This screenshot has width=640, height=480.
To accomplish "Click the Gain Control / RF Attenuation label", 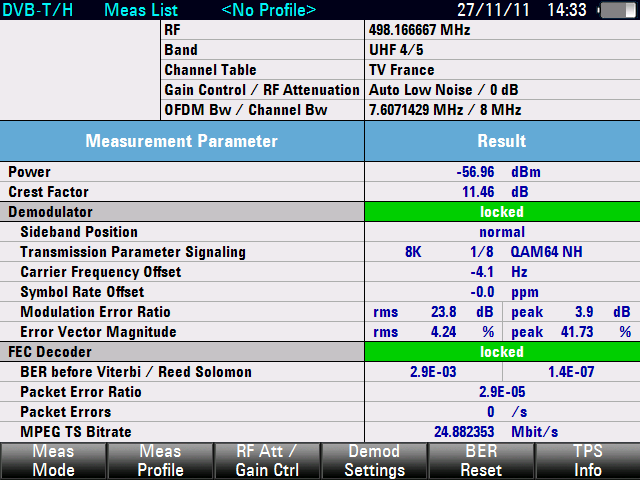I will (262, 90).
